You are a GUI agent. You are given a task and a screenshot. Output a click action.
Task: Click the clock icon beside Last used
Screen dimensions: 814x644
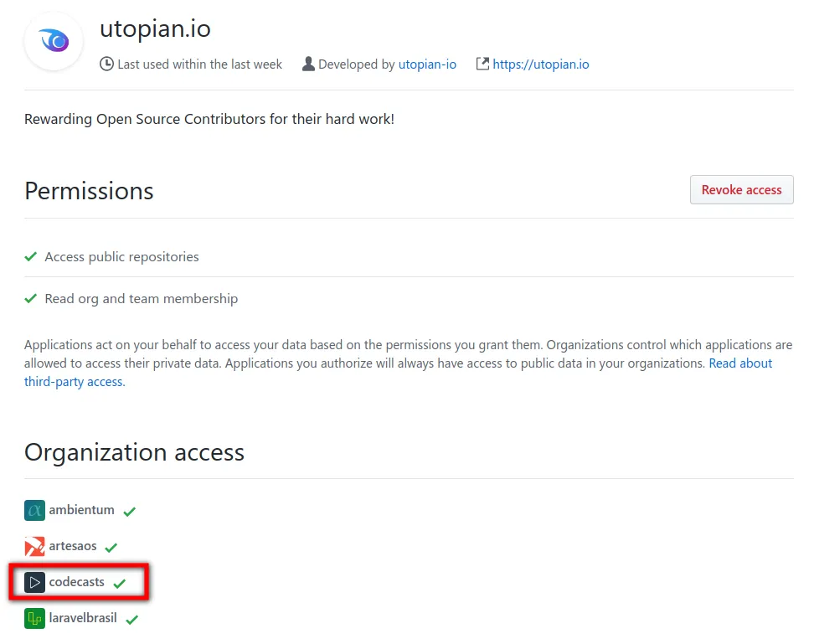tap(106, 64)
